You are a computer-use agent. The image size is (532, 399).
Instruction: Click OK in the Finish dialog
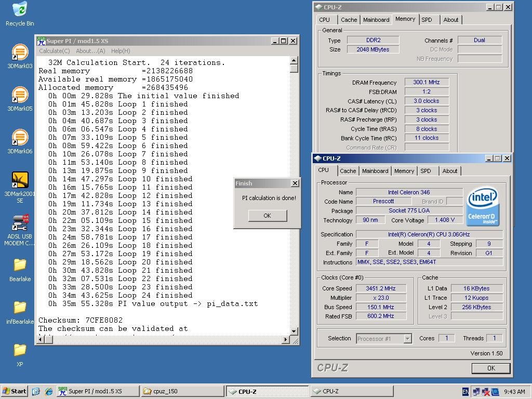coord(268,216)
